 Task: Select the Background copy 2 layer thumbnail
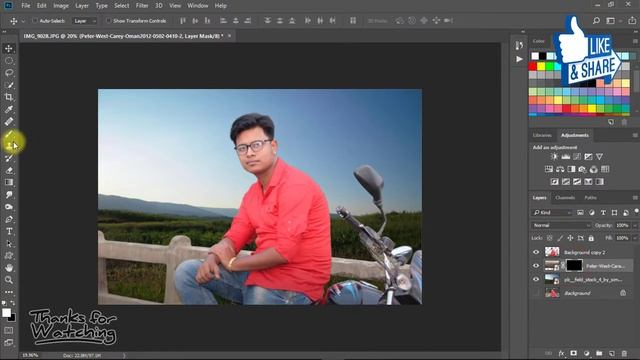click(x=552, y=252)
